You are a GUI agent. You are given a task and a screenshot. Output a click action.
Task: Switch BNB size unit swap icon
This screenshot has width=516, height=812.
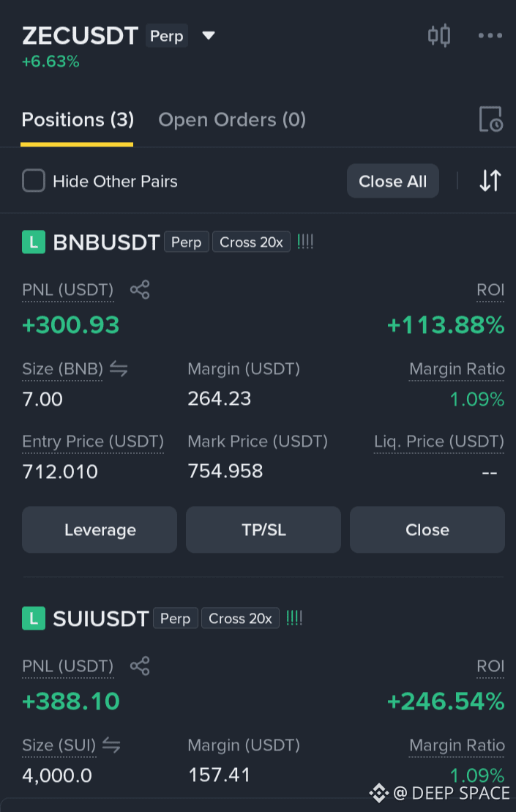[119, 369]
